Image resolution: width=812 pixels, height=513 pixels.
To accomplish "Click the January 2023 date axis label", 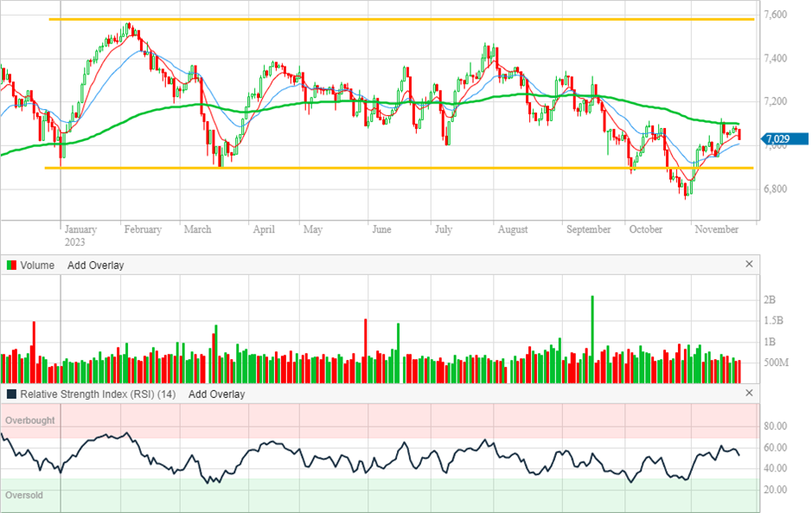I will (80, 235).
